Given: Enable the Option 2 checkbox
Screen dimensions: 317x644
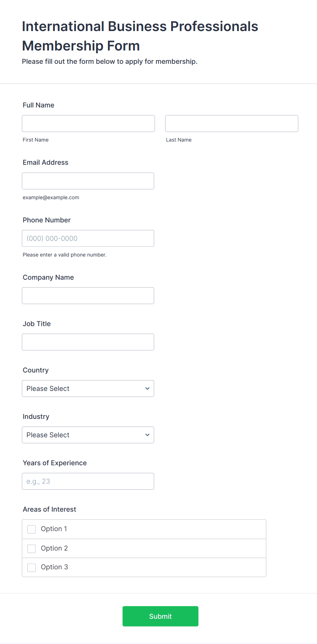Looking at the screenshot, I should tap(32, 548).
